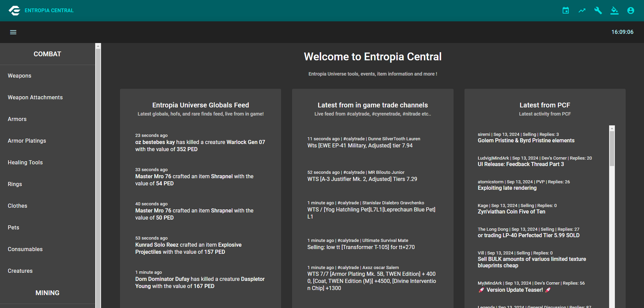This screenshot has width=644, height=308.
Task: Select Consumables in the sidebar
Action: click(47, 249)
